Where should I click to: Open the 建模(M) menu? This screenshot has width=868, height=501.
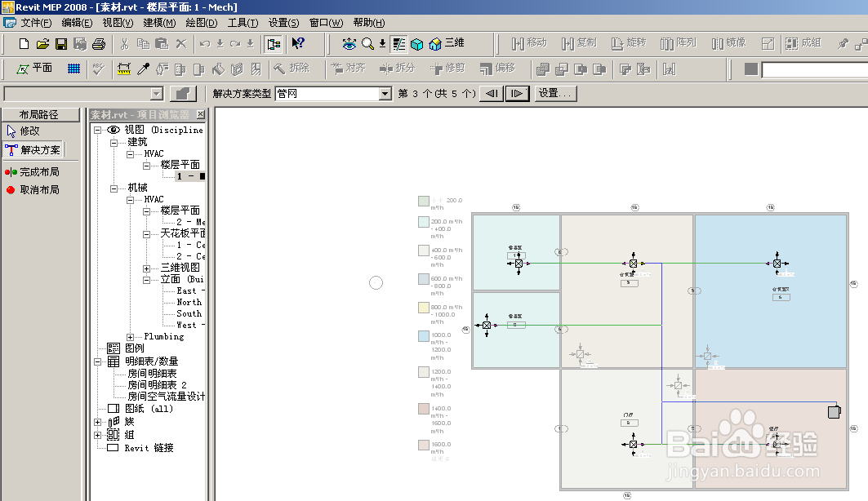click(x=159, y=23)
